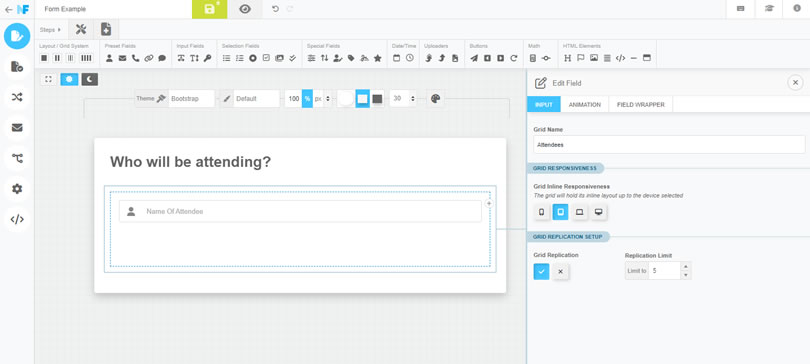Enable grid replication with the checkmark
This screenshot has width=810, height=364.
[541, 272]
